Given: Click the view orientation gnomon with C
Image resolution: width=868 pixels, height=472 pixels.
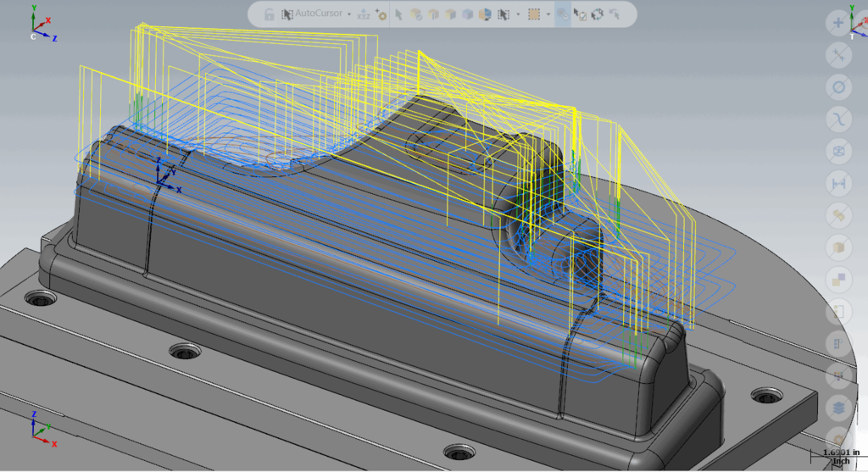Looking at the screenshot, I should tap(42, 25).
